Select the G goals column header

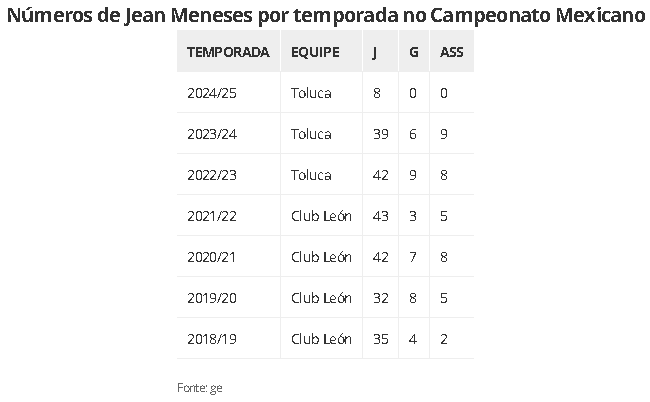coord(413,52)
